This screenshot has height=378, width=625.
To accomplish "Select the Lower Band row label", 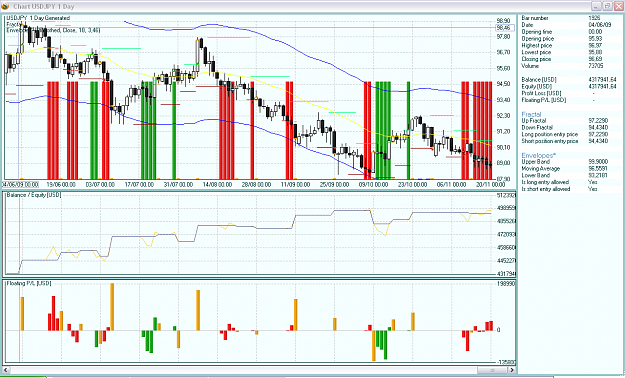I will pyautogui.click(x=536, y=175).
